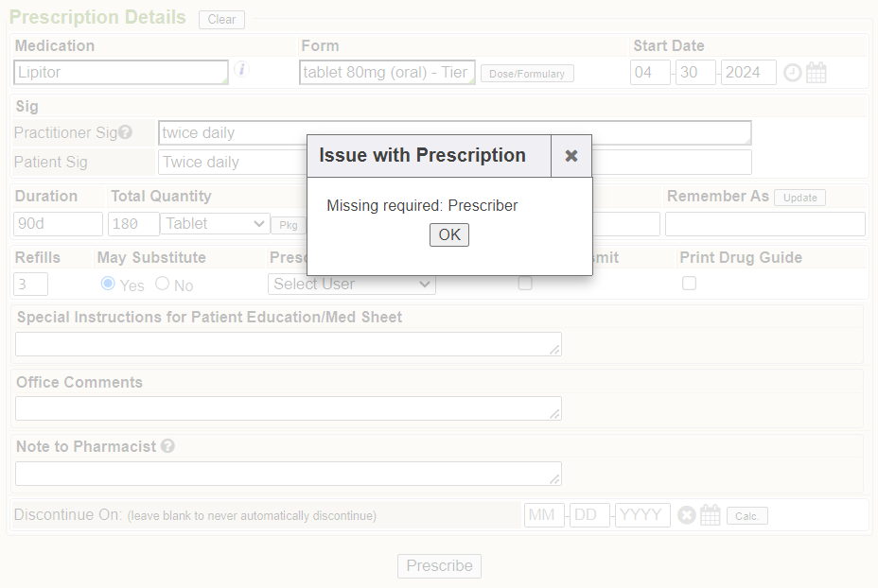878x588 pixels.
Task: Select No for May Substitute
Action: 163,284
